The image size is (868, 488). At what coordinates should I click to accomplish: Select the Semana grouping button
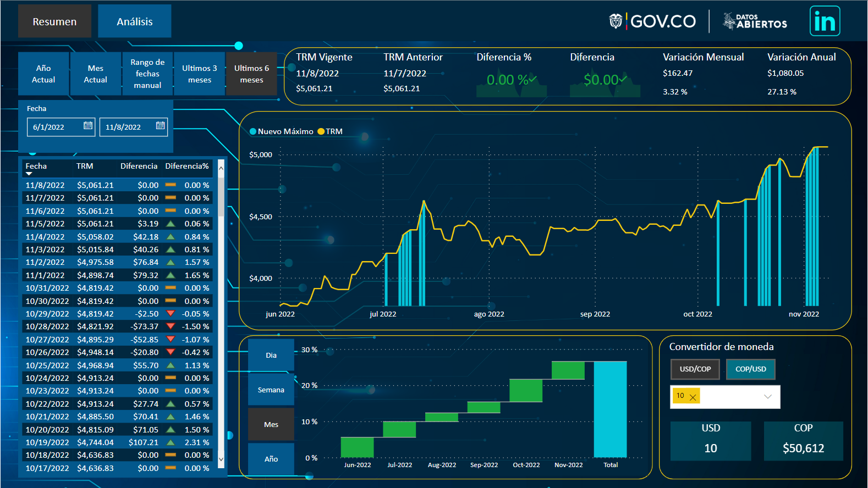[271, 390]
